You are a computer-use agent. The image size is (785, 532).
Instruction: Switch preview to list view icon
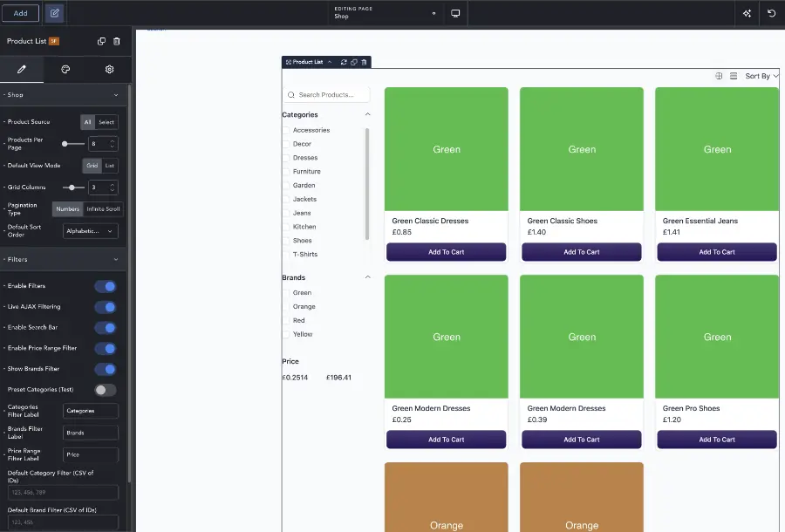734,76
